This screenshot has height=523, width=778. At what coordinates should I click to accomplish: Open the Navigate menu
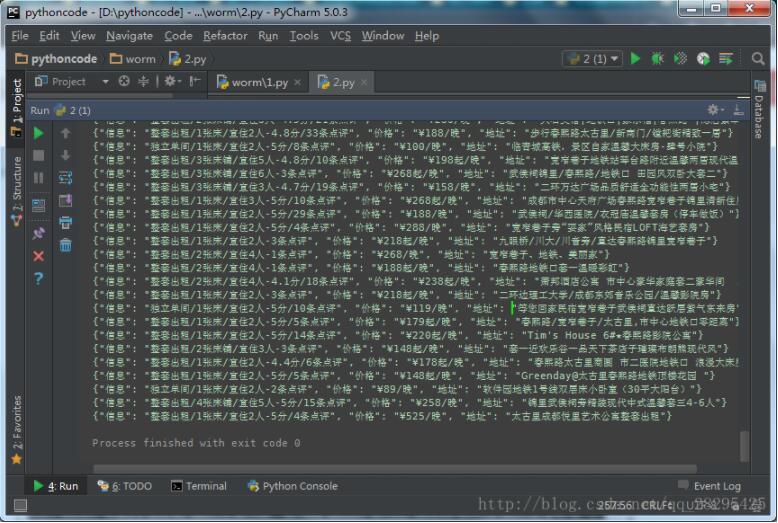pyautogui.click(x=129, y=36)
